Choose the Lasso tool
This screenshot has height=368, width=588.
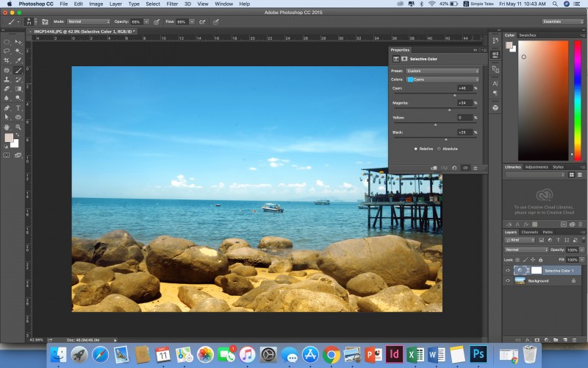tap(7, 51)
